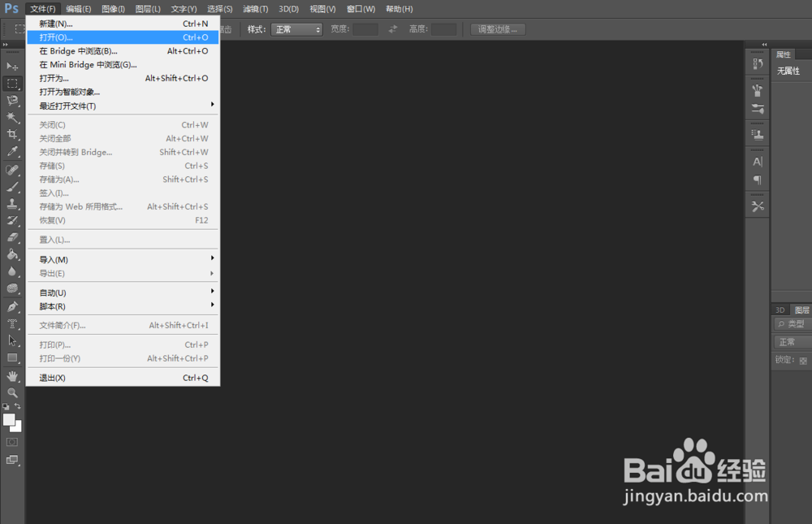Click the swap width and height icon
Viewport: 812px width, 524px height.
[393, 29]
